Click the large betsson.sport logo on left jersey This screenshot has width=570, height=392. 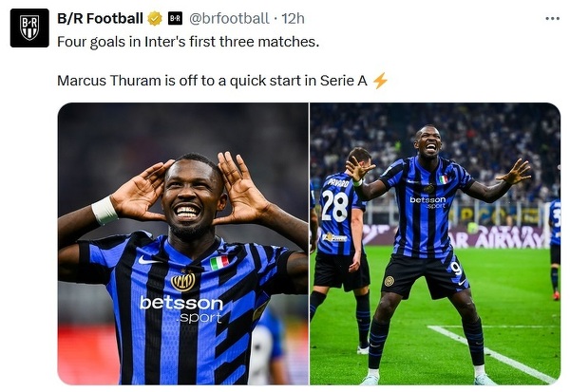(181, 308)
